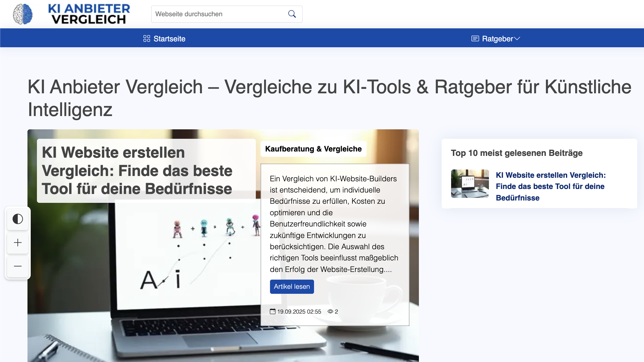The height and width of the screenshot is (362, 644).
Task: Disable enlarged text with the minus accessibility control
Action: point(17,266)
